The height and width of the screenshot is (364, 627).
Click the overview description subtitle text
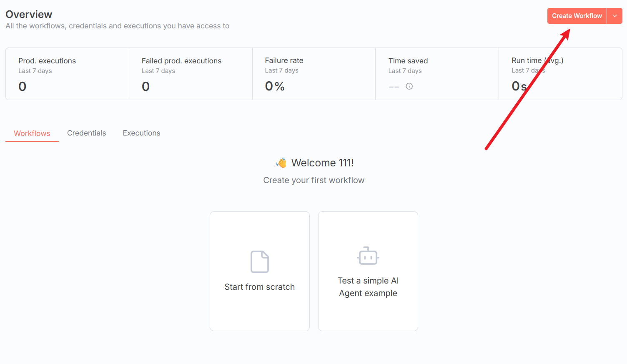pos(118,26)
